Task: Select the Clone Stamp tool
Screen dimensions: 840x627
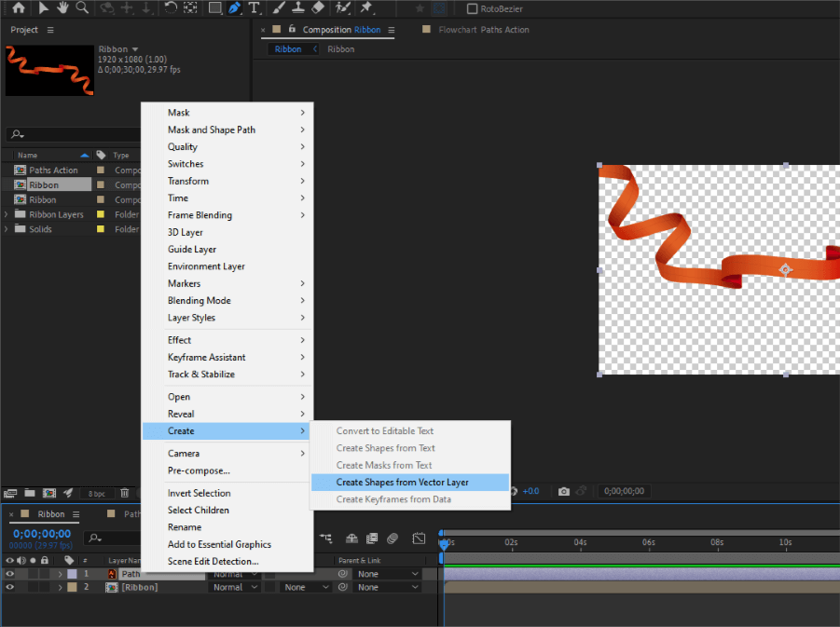Action: pos(298,7)
